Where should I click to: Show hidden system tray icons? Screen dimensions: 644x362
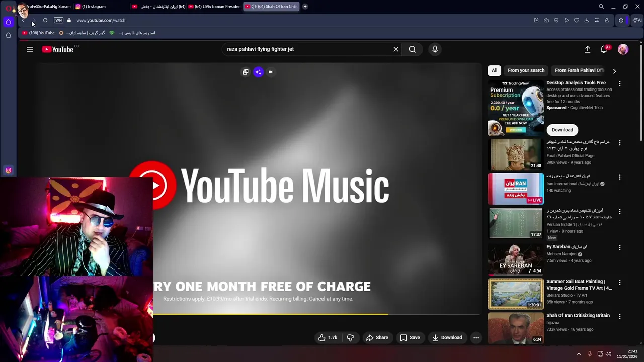579,354
